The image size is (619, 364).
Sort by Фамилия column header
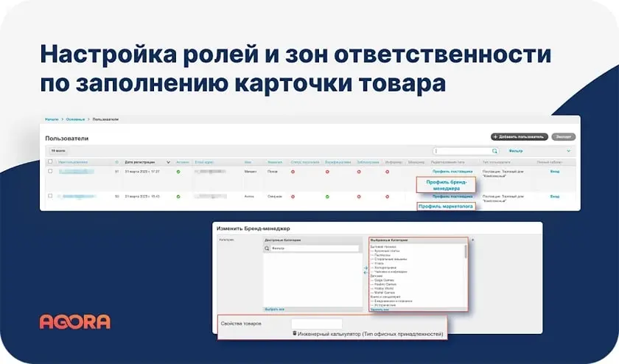pos(275,162)
